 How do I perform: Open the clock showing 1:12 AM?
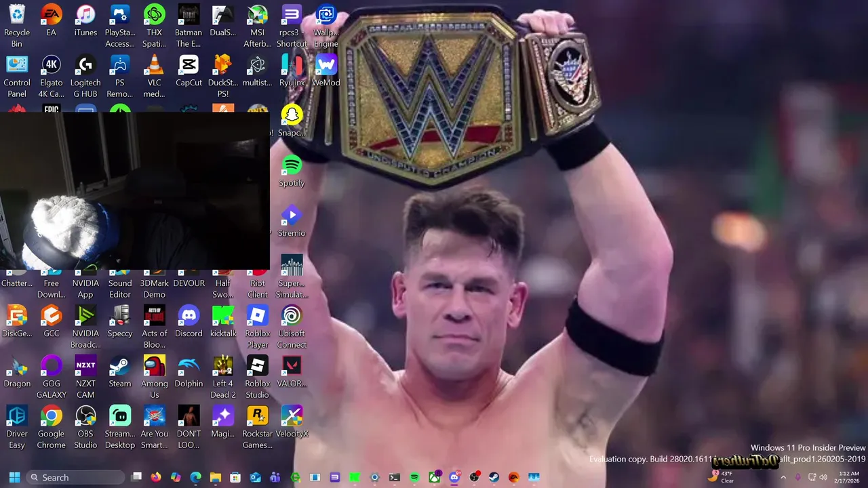849,477
